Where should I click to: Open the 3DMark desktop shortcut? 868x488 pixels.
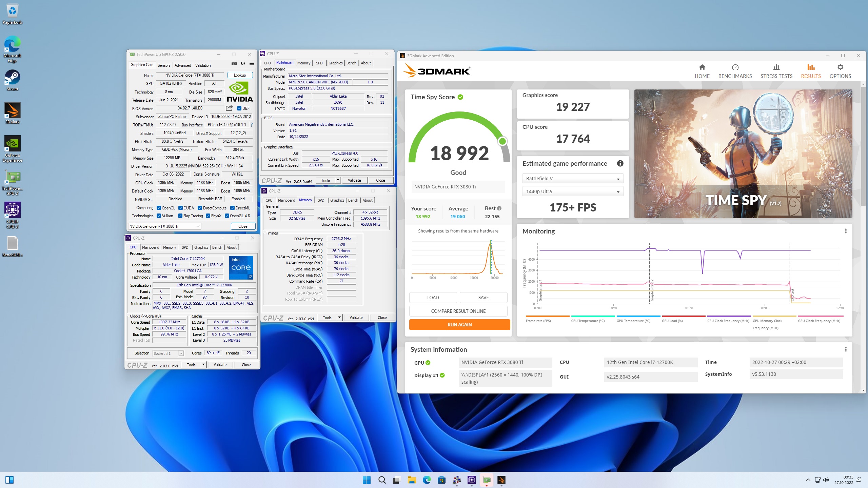13,114
